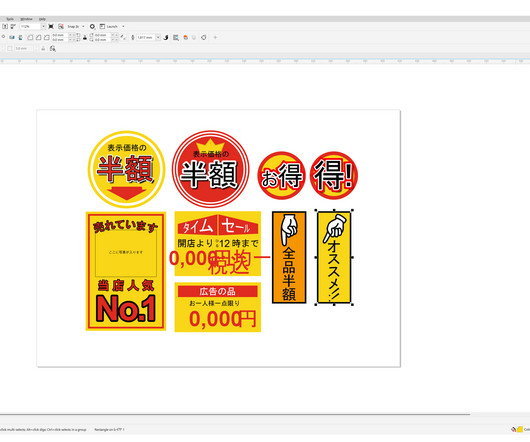Select the Scalloped corner icon
Viewport: 530px width, 442px height.
[x=38, y=38]
